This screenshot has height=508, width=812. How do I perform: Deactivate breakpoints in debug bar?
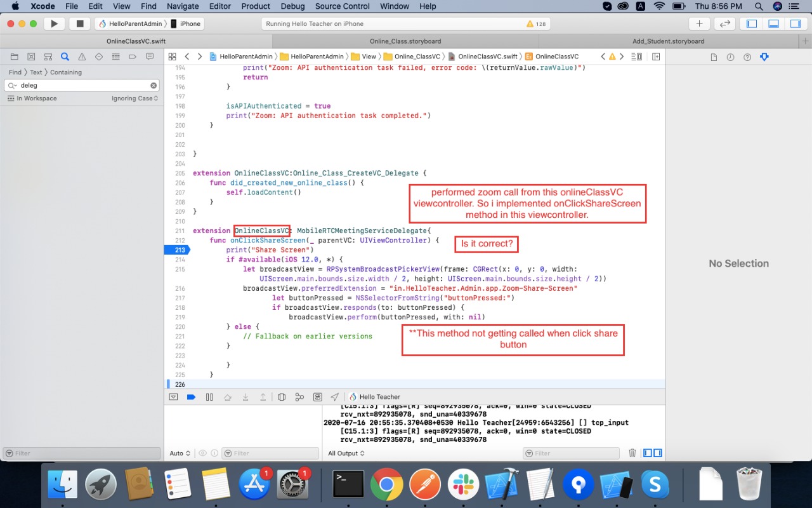click(x=191, y=397)
